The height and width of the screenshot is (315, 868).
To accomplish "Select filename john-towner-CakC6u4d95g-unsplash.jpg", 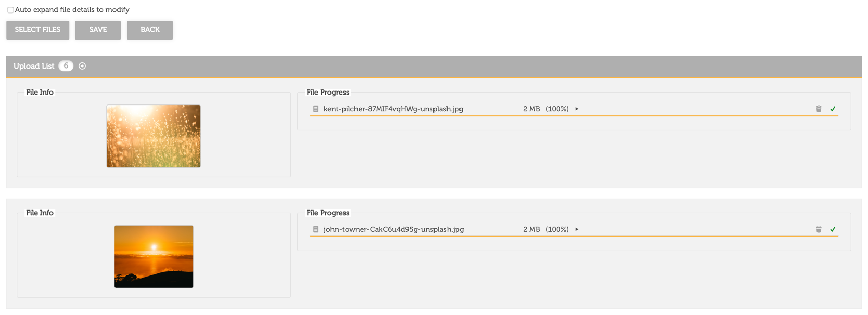I will coord(393,229).
